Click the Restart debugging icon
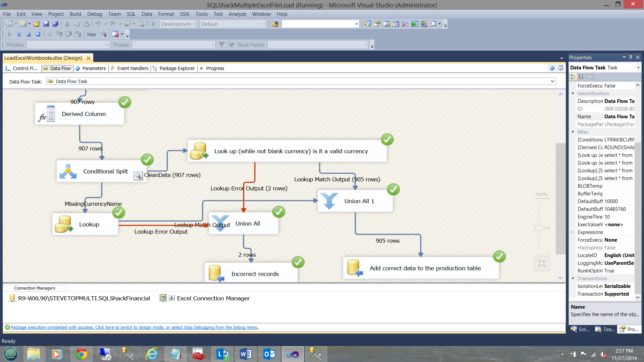 pos(38,34)
